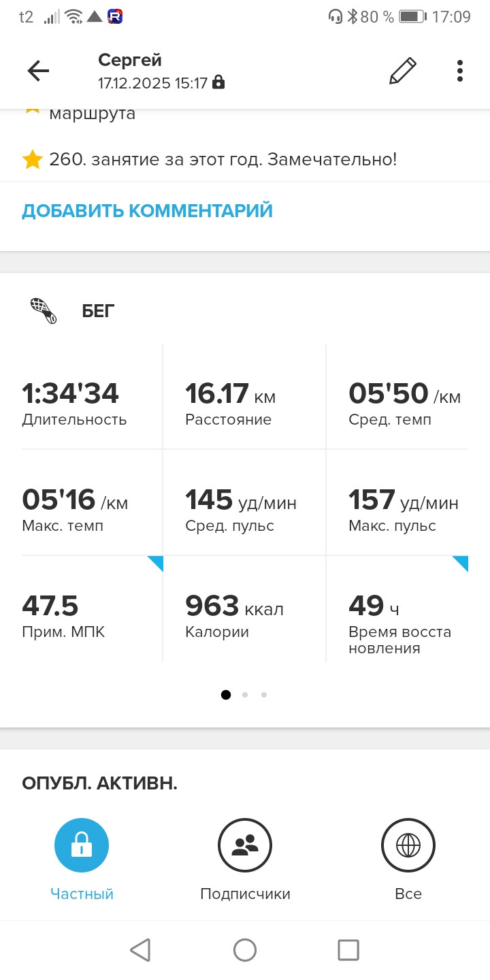Open the three-dot overflow menu
The height and width of the screenshot is (980, 490).
460,71
